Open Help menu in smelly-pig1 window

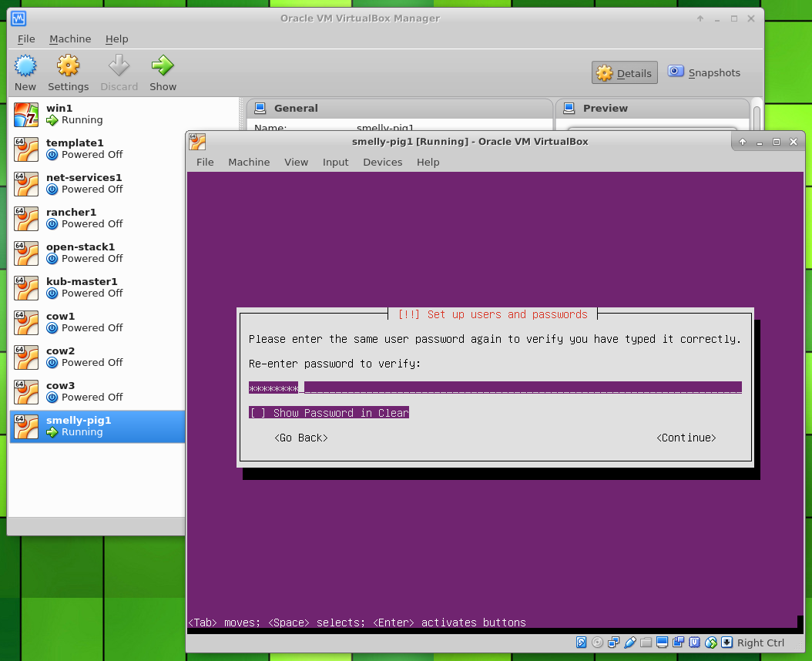pos(428,162)
